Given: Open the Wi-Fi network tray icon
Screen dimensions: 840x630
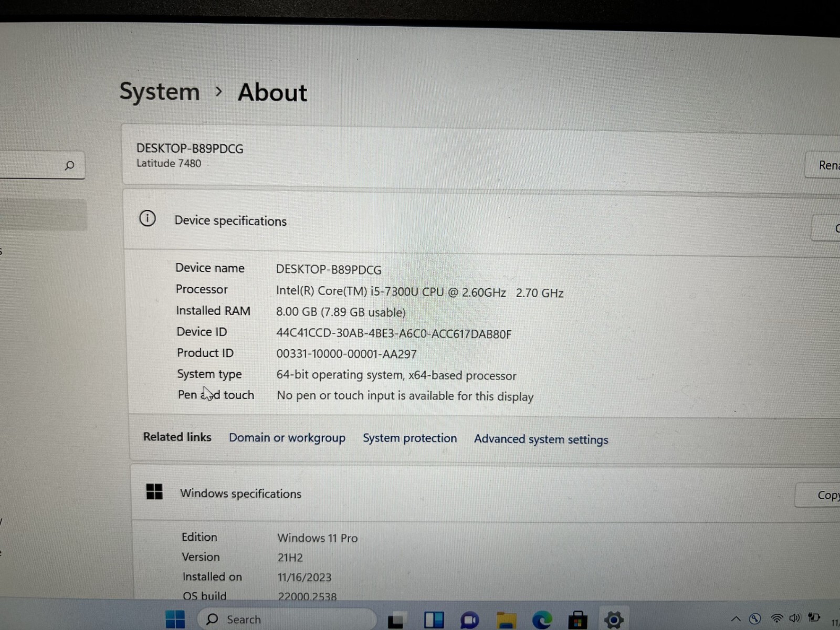Looking at the screenshot, I should pyautogui.click(x=776, y=618).
